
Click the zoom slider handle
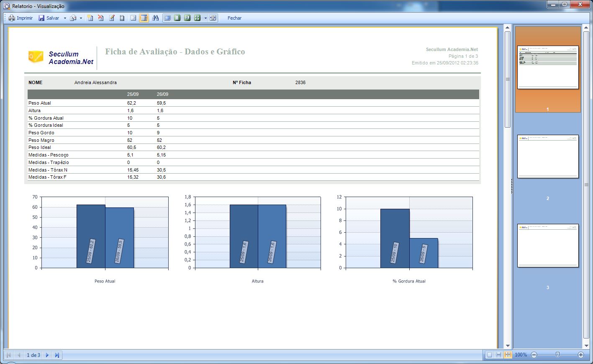[557, 355]
